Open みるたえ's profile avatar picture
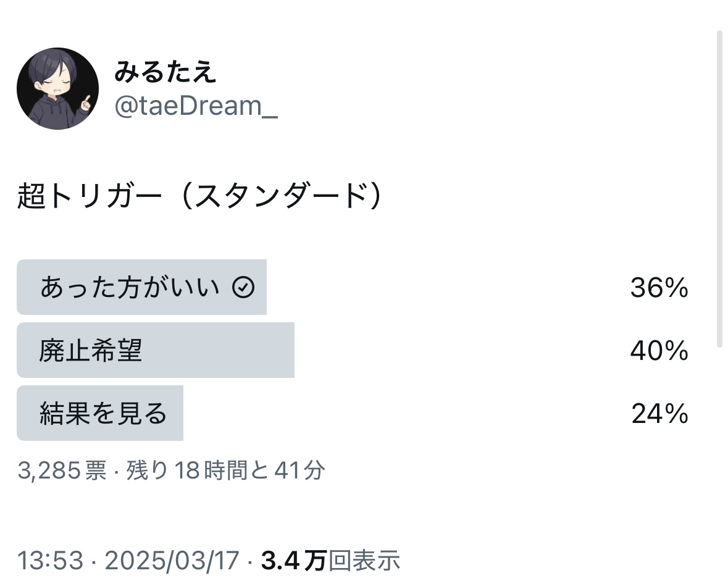Screen dimensions: 728x581 coord(57,88)
